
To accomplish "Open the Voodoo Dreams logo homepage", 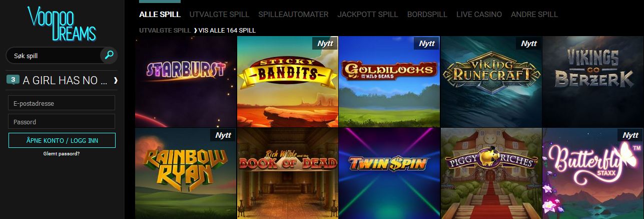I will [x=62, y=24].
